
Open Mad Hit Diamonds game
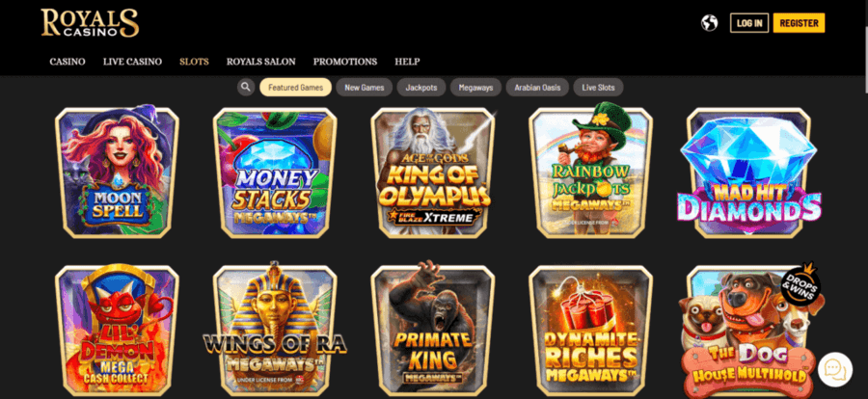coord(749,173)
